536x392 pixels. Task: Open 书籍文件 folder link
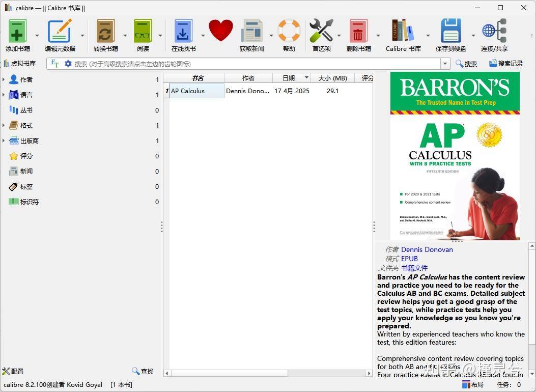pos(414,268)
